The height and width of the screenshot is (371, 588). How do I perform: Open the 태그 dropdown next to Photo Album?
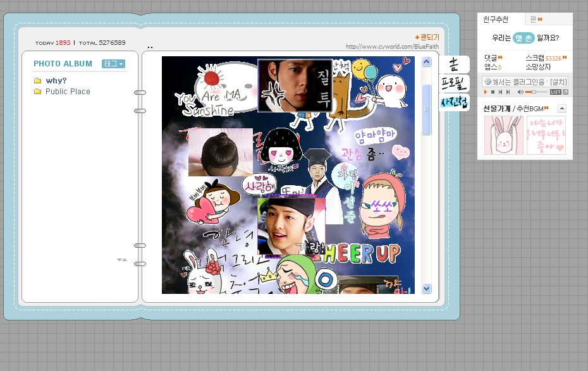[113, 64]
